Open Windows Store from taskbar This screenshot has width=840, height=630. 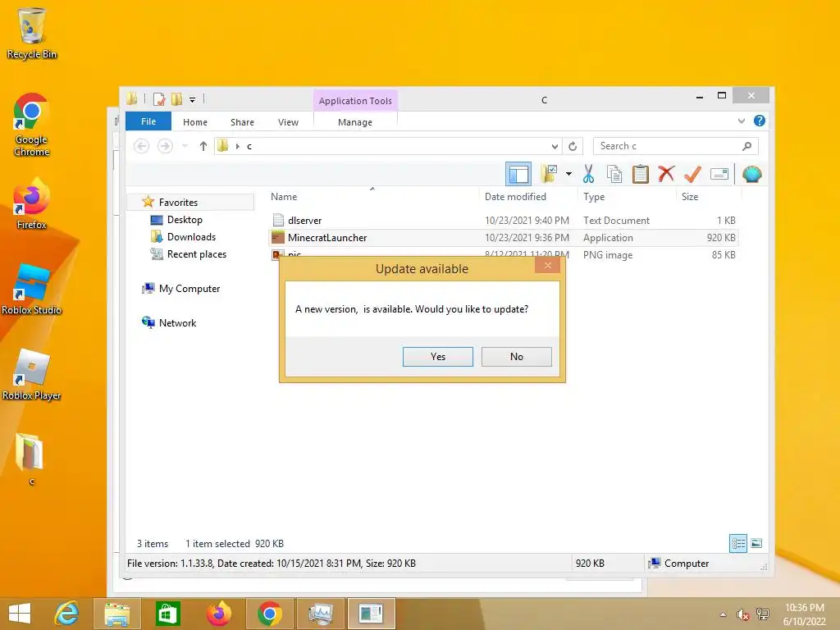click(167, 614)
